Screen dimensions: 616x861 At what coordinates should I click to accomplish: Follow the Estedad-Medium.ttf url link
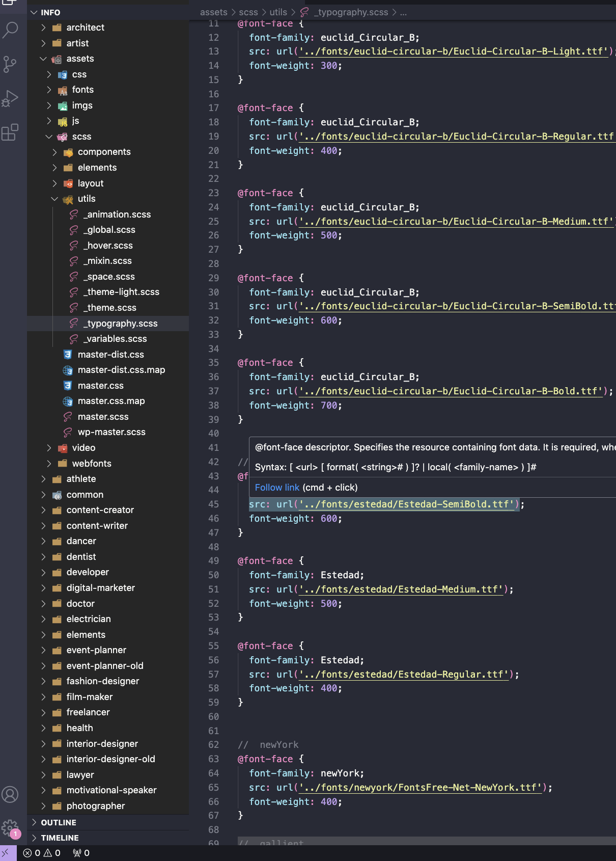(401, 589)
